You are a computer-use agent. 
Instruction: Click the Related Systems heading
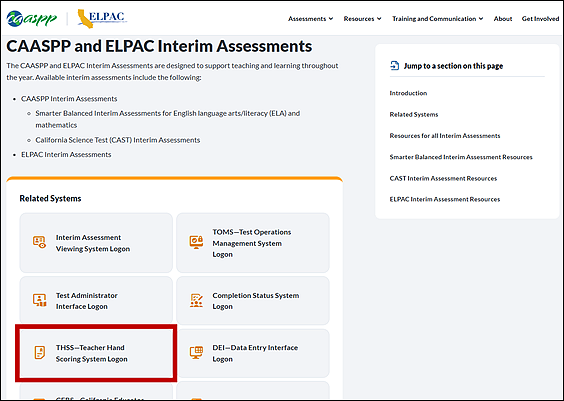(x=50, y=199)
